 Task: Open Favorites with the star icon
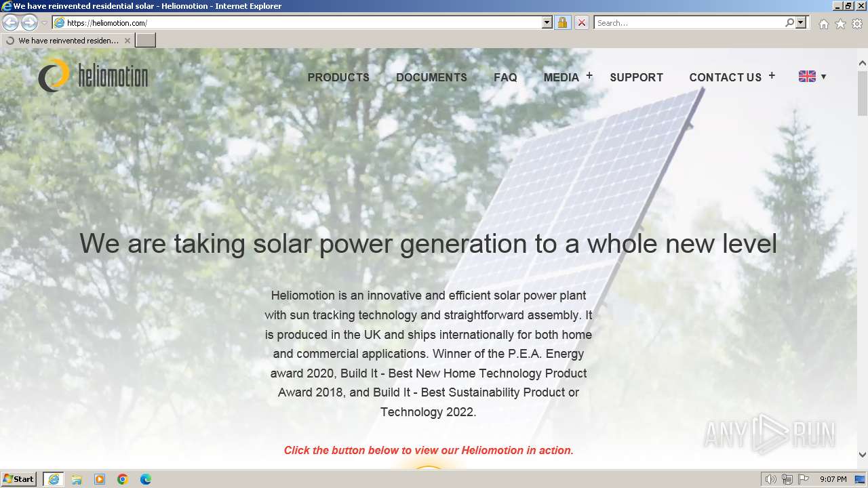pyautogui.click(x=840, y=24)
